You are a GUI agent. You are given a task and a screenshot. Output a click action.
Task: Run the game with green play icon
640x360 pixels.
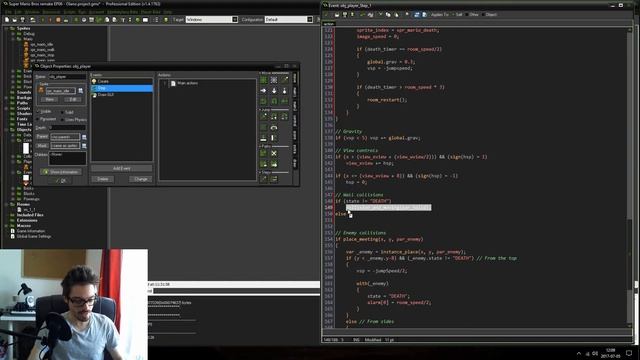pos(42,20)
